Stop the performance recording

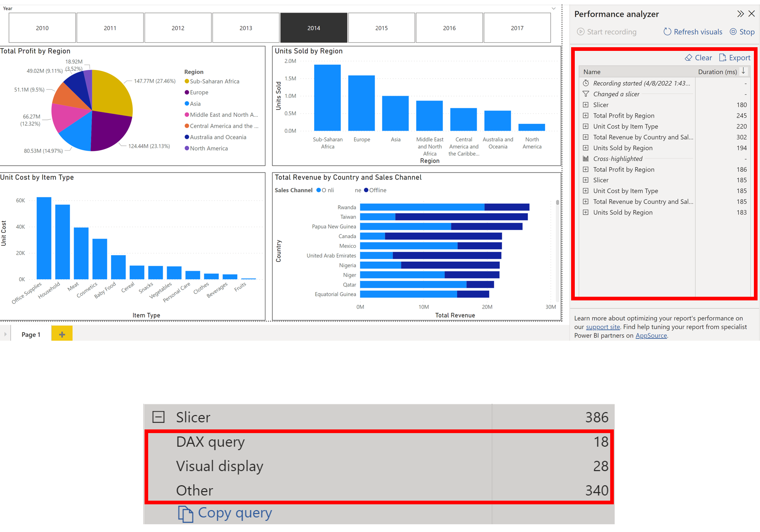click(x=733, y=32)
